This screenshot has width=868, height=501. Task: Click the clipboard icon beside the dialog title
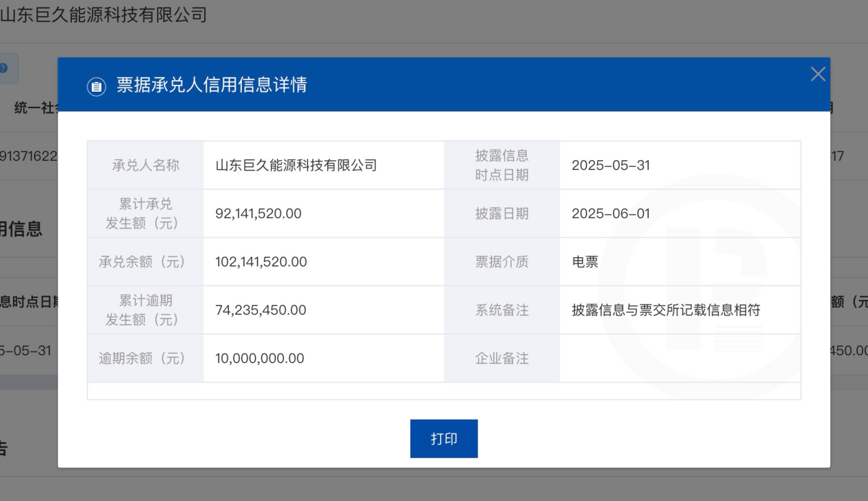[97, 87]
